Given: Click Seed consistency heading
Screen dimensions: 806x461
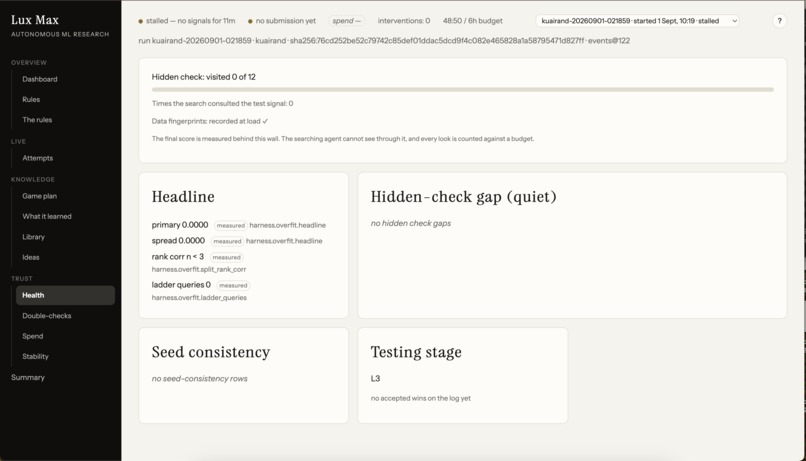Looking at the screenshot, I should [211, 352].
